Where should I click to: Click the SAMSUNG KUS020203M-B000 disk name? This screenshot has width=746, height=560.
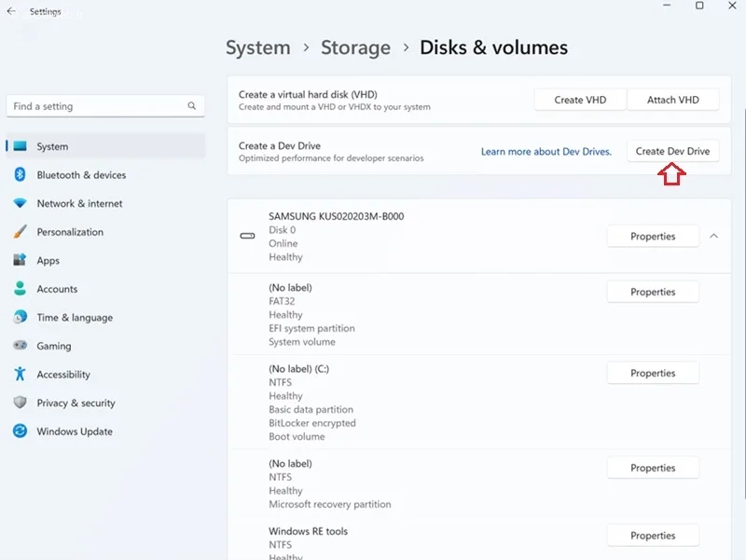click(337, 216)
